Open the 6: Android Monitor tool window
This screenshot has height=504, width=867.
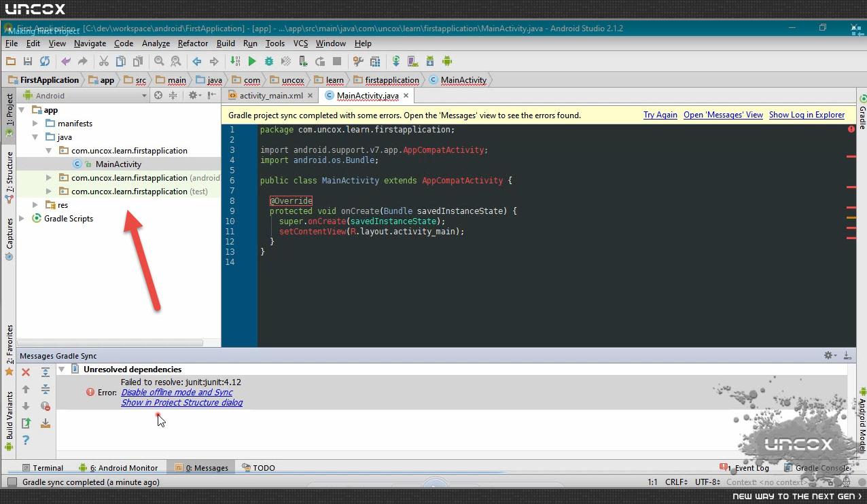[x=118, y=468]
